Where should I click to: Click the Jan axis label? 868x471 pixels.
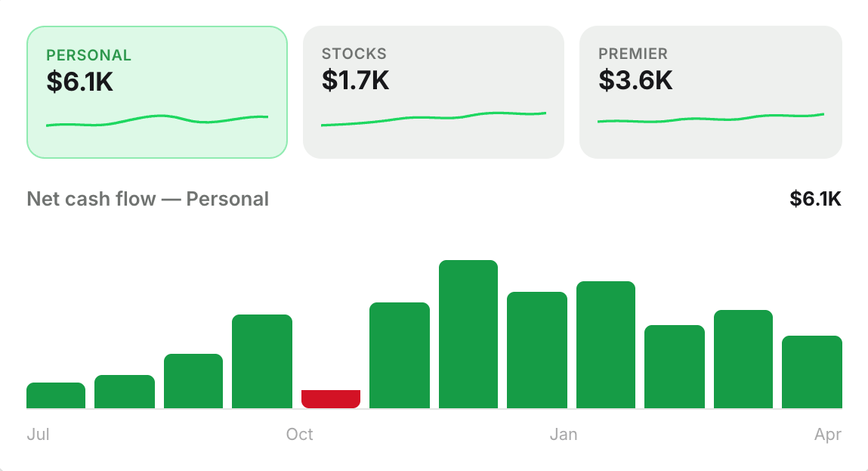point(564,434)
